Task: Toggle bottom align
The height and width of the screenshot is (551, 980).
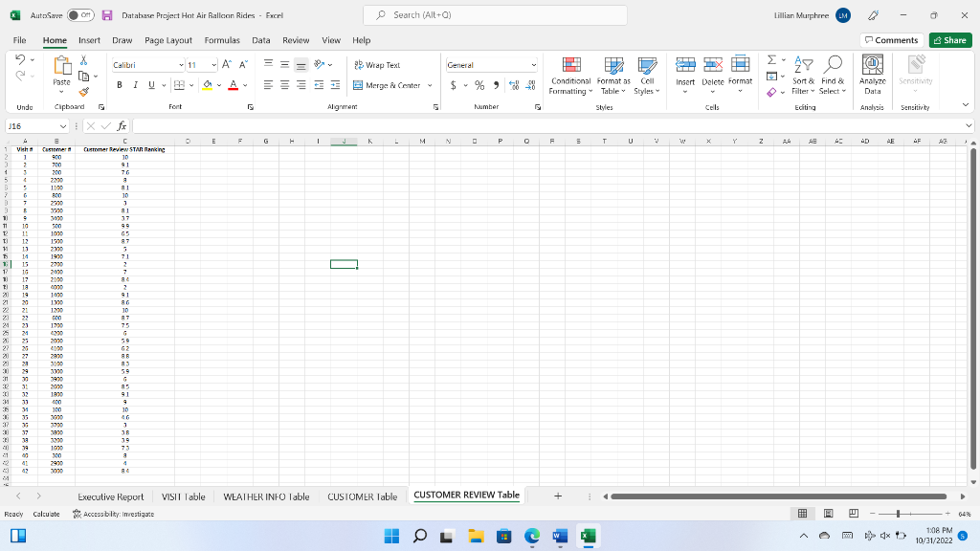Action: click(301, 64)
